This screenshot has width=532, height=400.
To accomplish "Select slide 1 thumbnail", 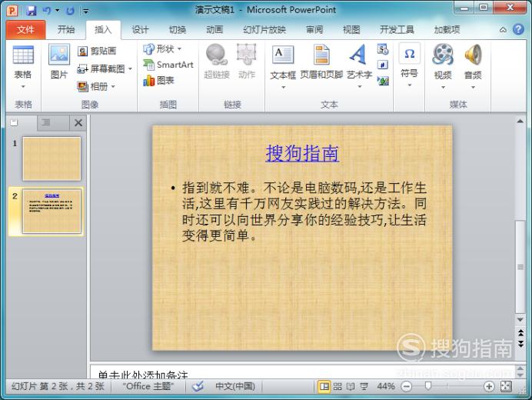I will pos(52,158).
